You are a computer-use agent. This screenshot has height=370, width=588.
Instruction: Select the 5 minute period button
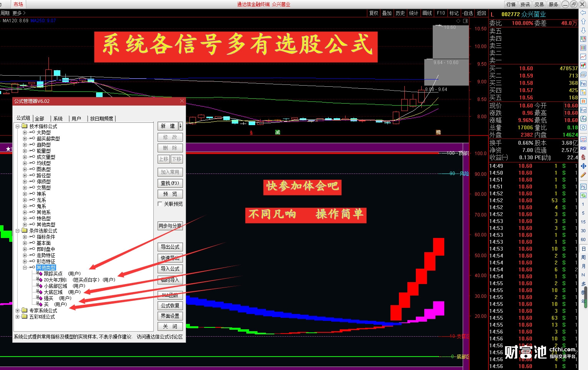pos(583,213)
